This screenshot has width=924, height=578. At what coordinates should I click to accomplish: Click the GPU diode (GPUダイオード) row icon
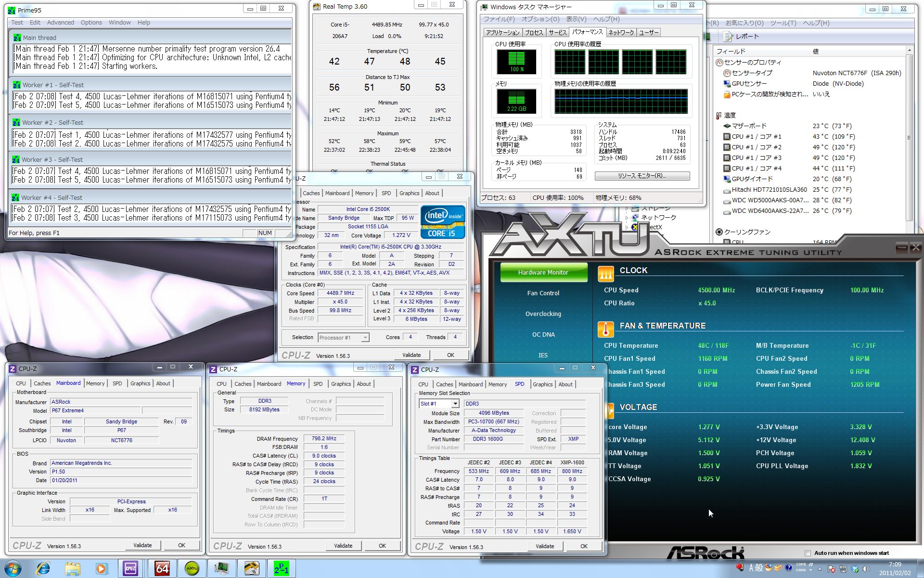(727, 179)
